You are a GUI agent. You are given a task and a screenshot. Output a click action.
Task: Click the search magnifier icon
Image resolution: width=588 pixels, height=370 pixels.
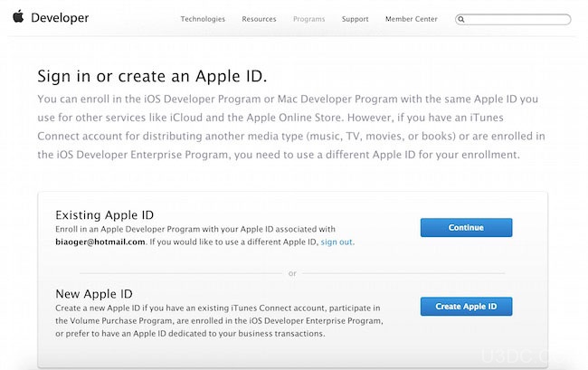[x=461, y=19]
